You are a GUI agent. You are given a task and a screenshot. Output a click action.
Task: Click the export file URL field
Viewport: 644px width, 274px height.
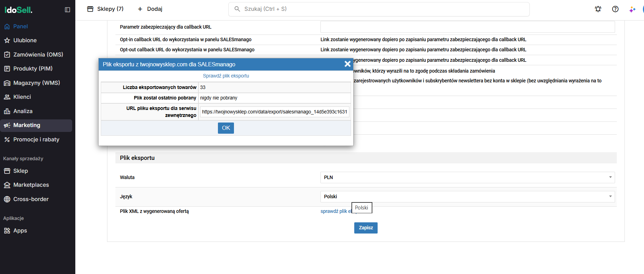[x=275, y=112]
